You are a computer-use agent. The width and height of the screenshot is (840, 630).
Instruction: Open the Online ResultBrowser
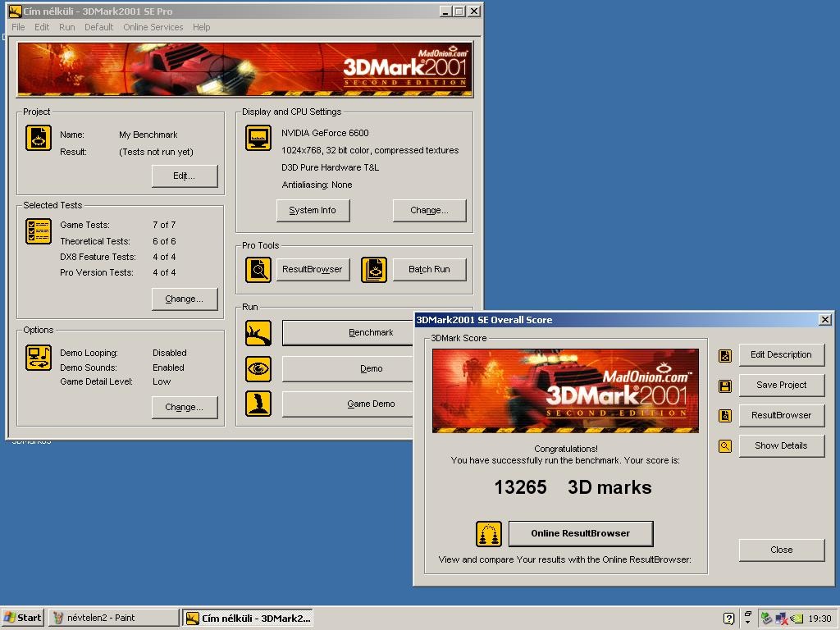tap(581, 533)
